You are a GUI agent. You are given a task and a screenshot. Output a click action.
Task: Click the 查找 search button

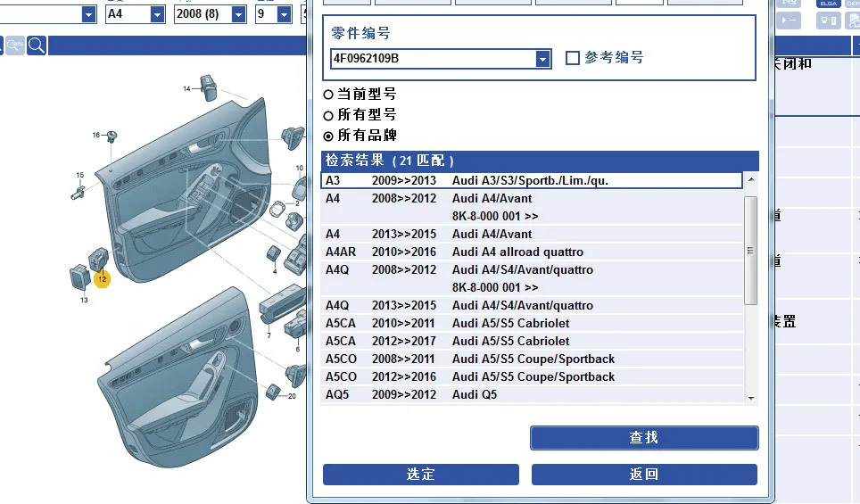tap(644, 438)
